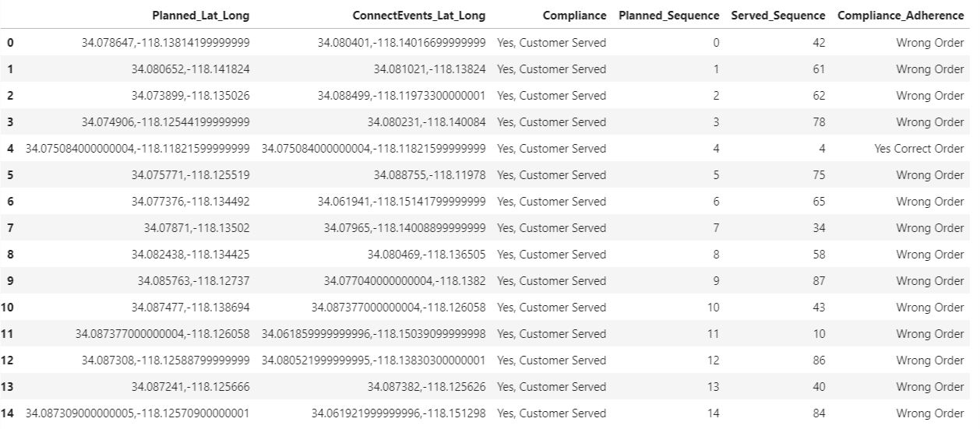The image size is (980, 429).
Task: Click Planned_Lat_Long cell 34.080652,-118.141824
Action: 190,69
